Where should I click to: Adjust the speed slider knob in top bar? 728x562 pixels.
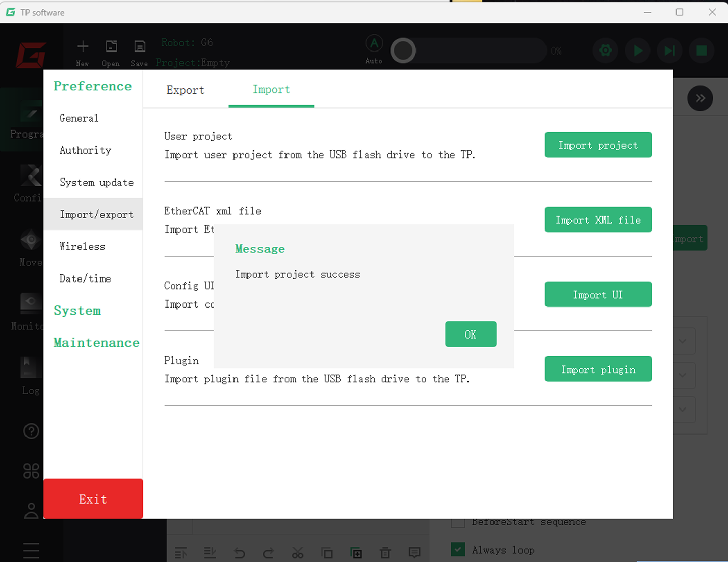403,50
